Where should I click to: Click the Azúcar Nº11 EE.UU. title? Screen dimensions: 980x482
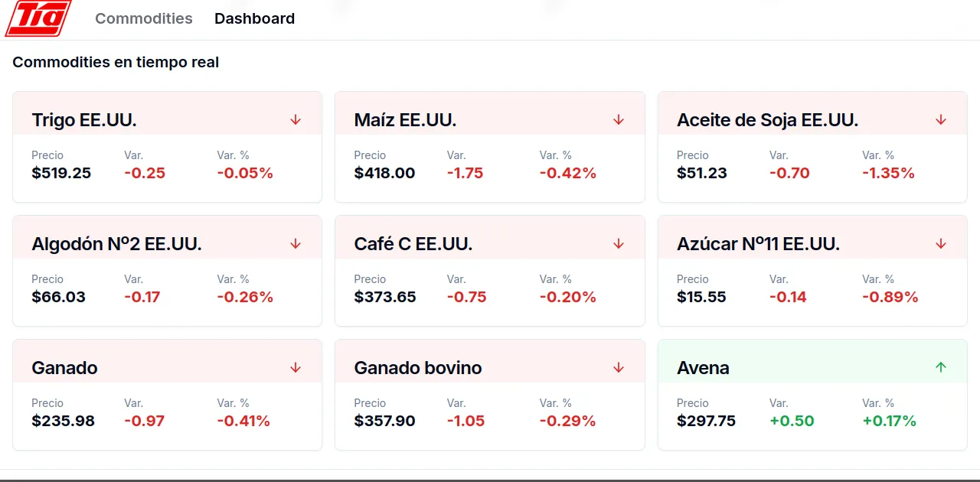[758, 243]
